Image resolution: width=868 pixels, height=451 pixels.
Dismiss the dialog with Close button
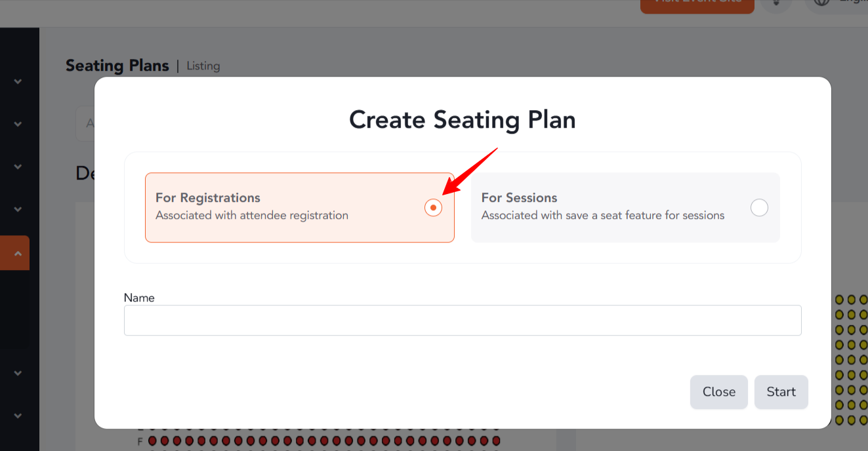click(718, 392)
